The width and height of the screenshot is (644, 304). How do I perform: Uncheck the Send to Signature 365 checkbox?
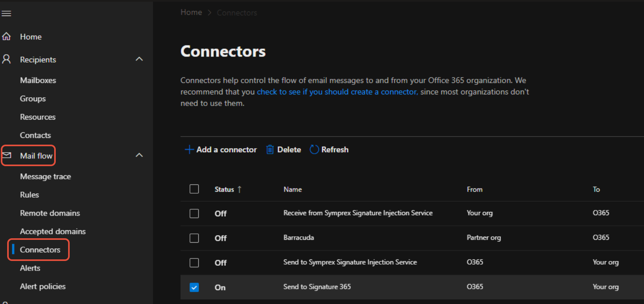pyautogui.click(x=194, y=287)
